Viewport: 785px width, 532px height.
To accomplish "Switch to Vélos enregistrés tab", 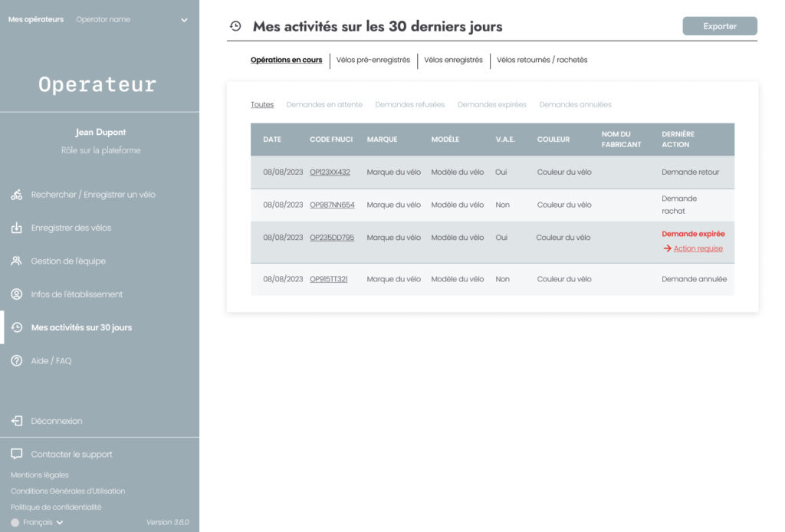I will [x=453, y=60].
